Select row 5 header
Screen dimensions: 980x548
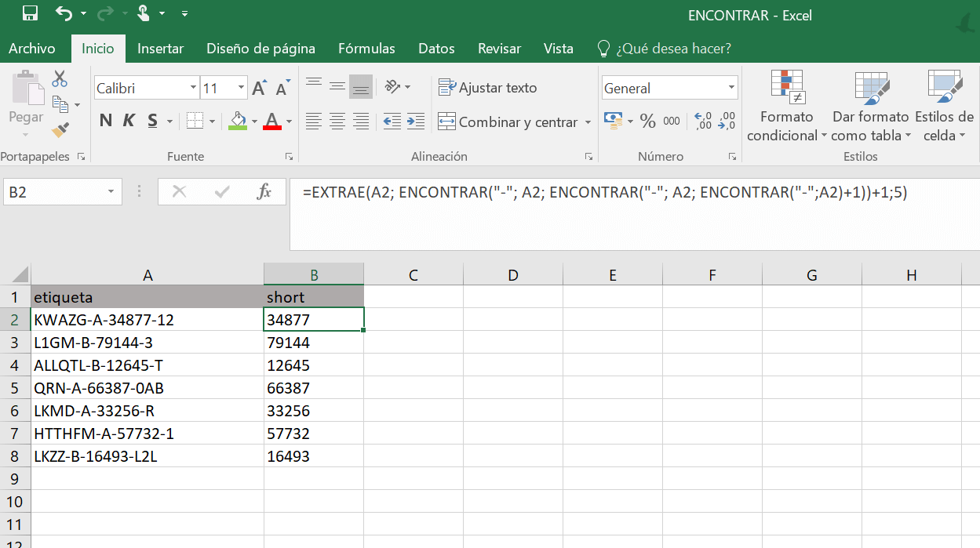click(x=16, y=388)
